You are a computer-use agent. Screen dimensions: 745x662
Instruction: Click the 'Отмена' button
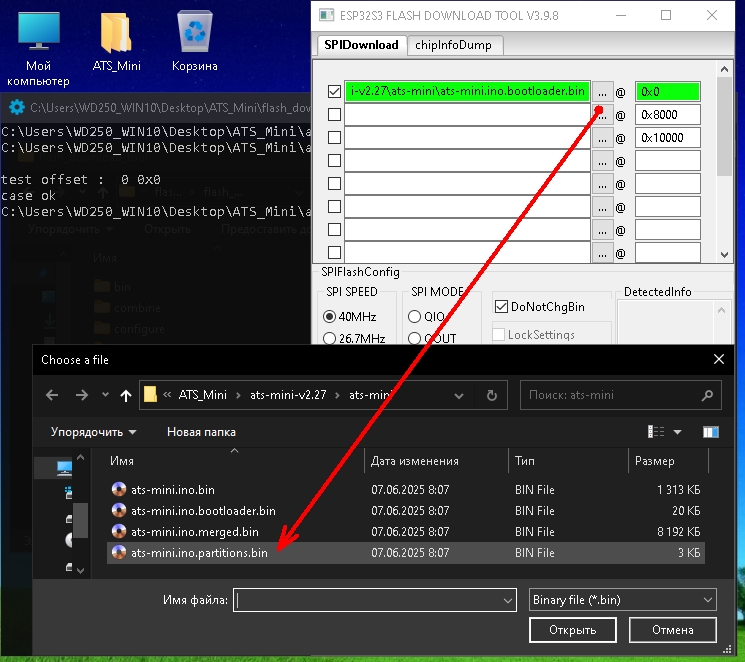[x=673, y=630]
